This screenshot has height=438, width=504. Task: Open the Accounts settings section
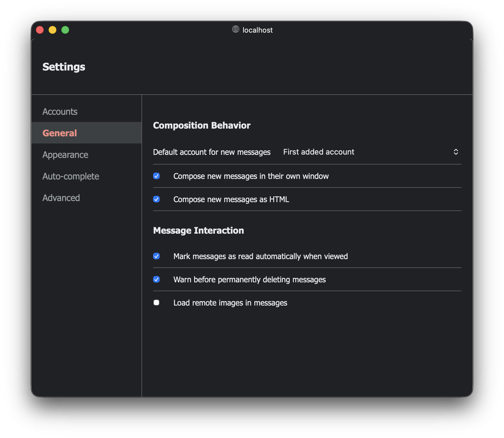pos(60,111)
